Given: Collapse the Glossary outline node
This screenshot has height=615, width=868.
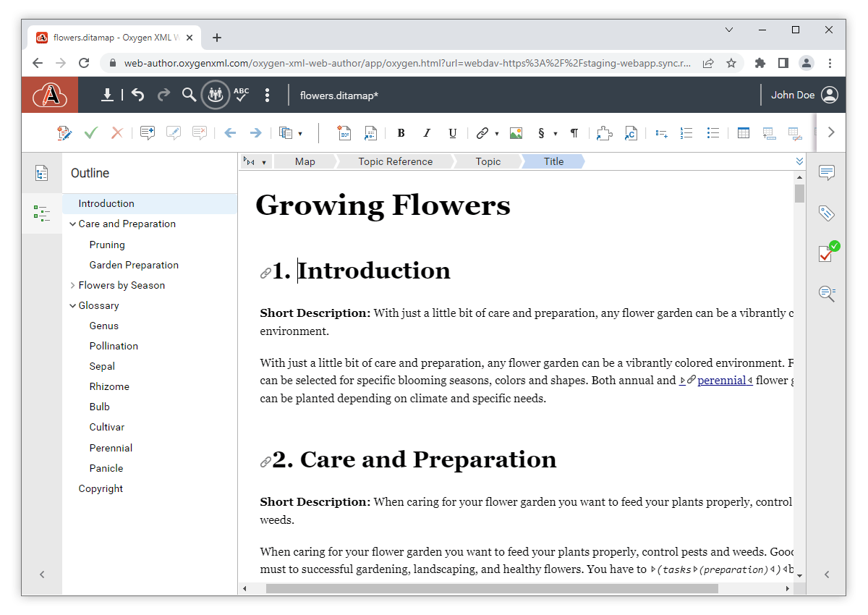Looking at the screenshot, I should (x=72, y=305).
